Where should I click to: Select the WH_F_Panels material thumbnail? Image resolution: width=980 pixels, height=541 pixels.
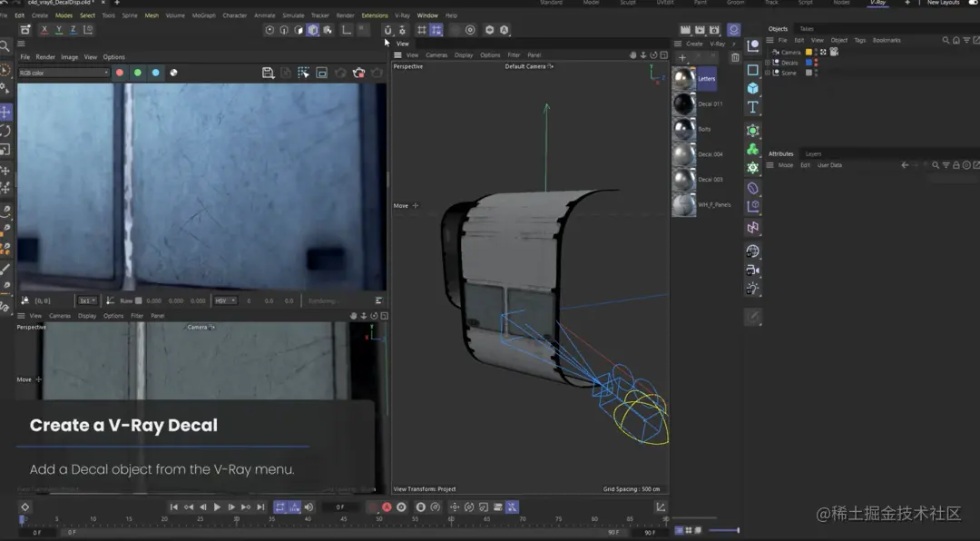(x=683, y=204)
